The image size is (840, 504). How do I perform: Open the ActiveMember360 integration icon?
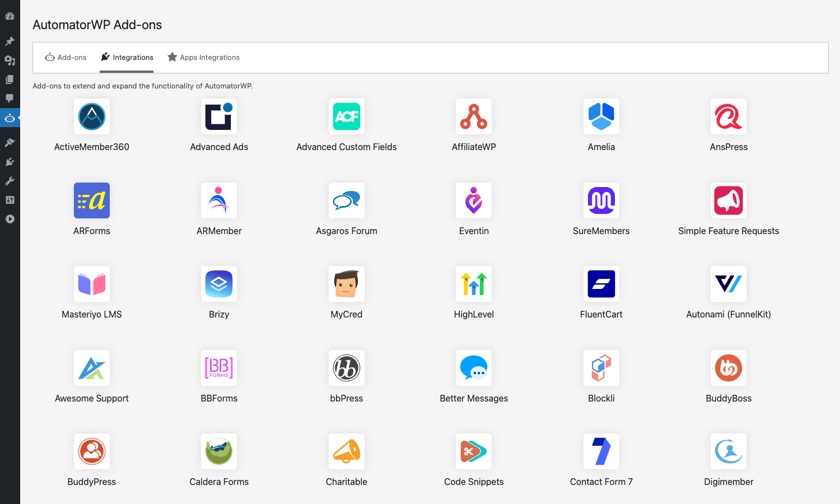point(92,116)
